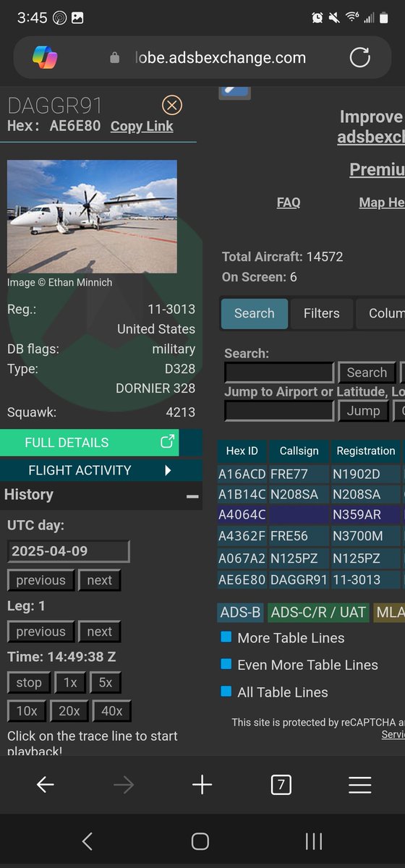Set playback speed to 1x
Image resolution: width=405 pixels, height=868 pixels.
tap(70, 683)
